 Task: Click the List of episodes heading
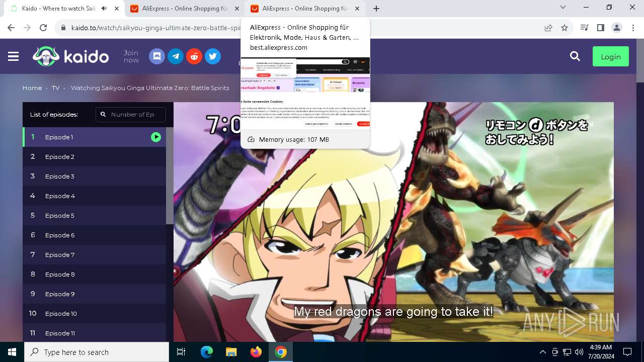click(x=54, y=115)
